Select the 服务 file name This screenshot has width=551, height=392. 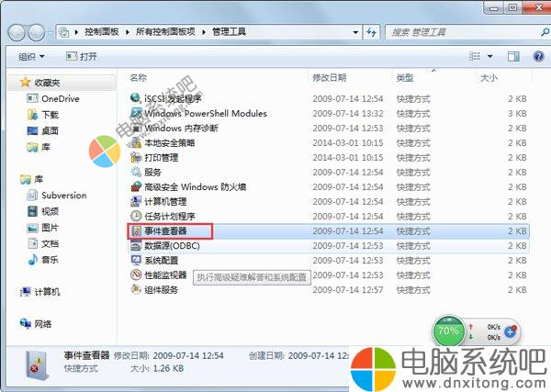(x=152, y=172)
